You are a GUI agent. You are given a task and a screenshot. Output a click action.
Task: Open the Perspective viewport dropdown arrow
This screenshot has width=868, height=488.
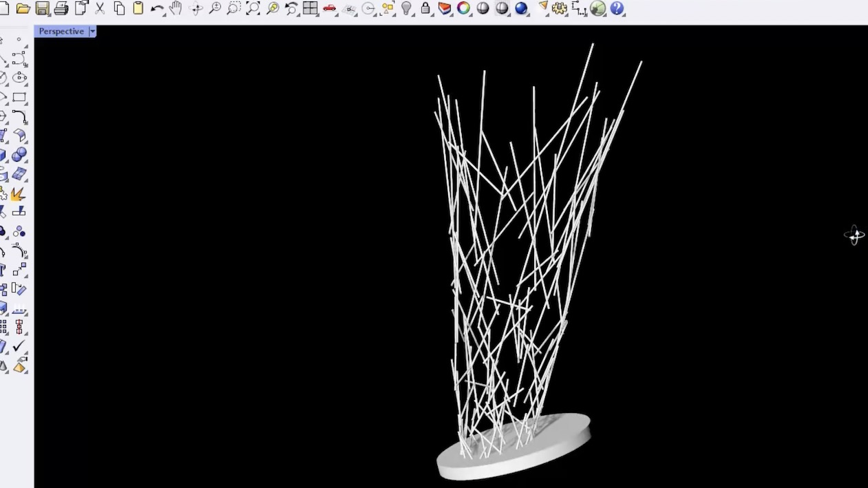(x=92, y=32)
